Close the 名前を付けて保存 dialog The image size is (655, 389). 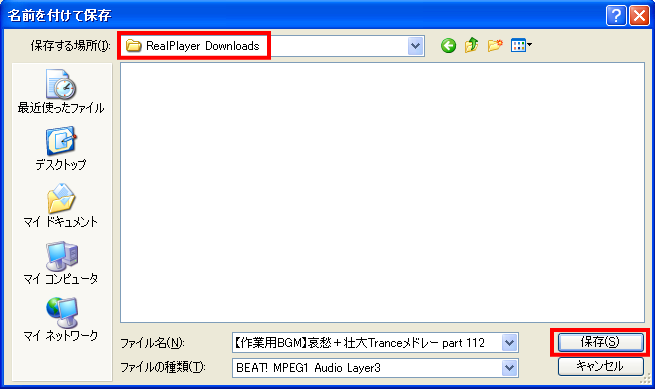click(640, 16)
